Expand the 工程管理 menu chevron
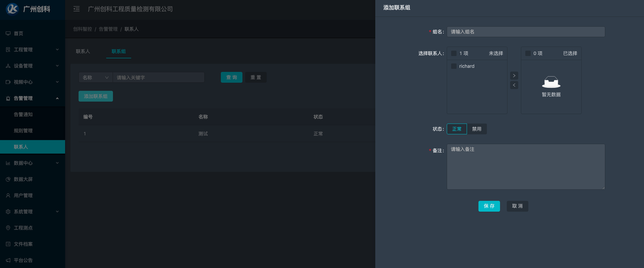Screen dimensions: 644x268 57,50
